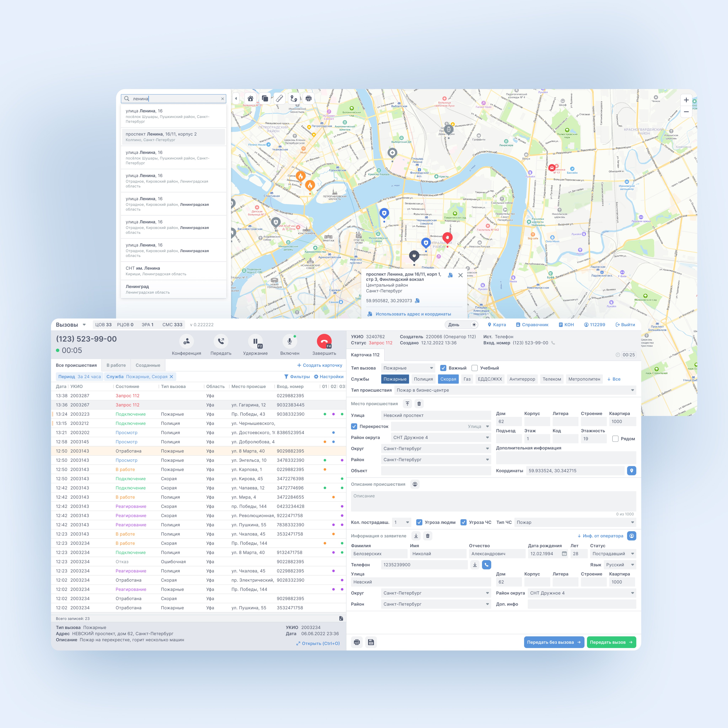This screenshot has height=728, width=728.
Task: Open the map layers icon in the toolbar
Action: tap(265, 98)
